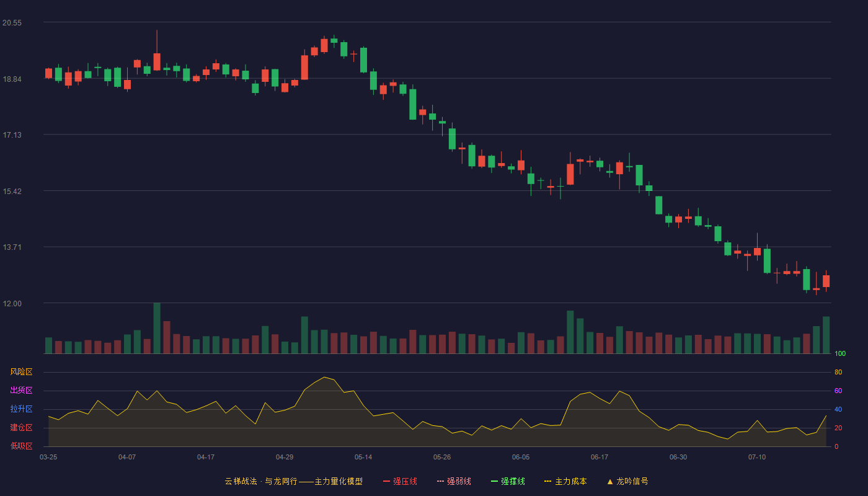Toggle the 强压线 legend line icon

[x=386, y=481]
